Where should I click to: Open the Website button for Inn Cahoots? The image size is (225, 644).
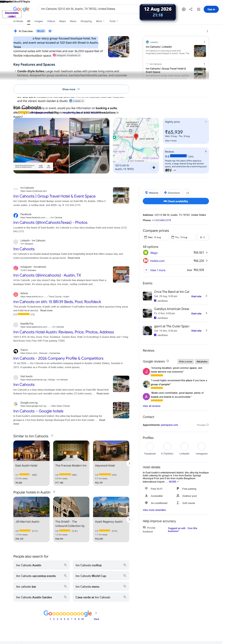point(152,192)
